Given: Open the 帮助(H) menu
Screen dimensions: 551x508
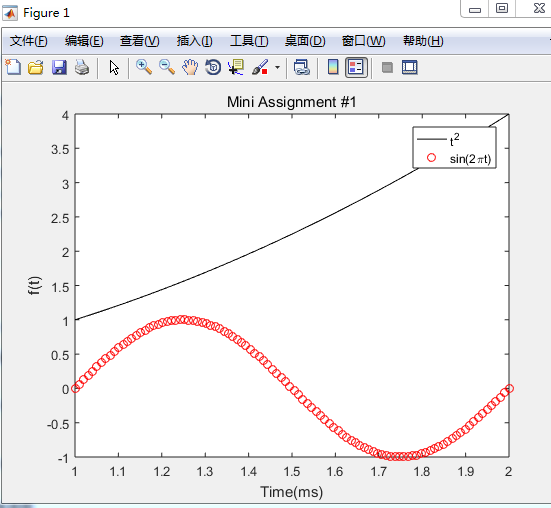Looking at the screenshot, I should (x=423, y=41).
